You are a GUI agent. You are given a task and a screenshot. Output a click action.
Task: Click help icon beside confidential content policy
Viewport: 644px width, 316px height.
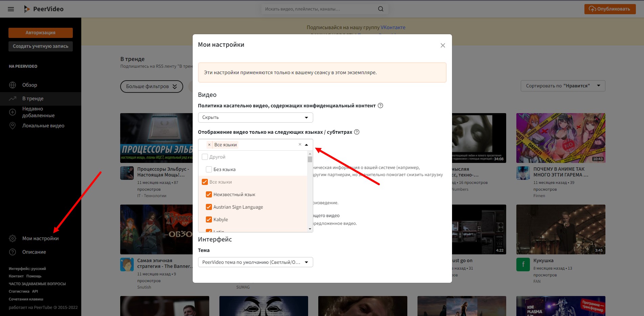tap(380, 106)
